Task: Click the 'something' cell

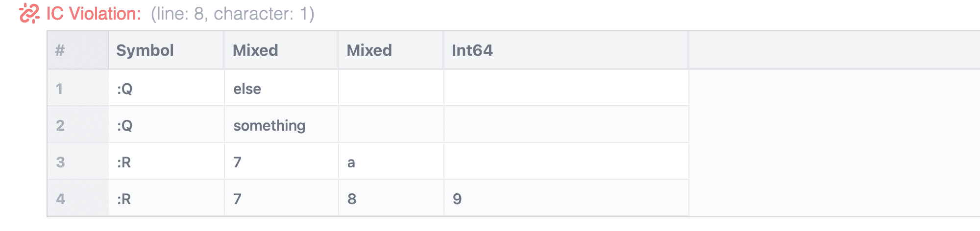Action: pos(269,125)
